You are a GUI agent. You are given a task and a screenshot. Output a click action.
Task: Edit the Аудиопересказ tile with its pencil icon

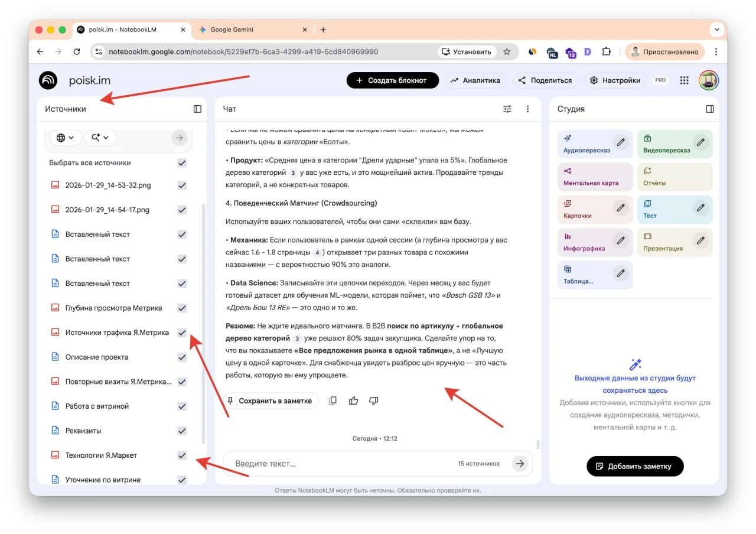(620, 142)
